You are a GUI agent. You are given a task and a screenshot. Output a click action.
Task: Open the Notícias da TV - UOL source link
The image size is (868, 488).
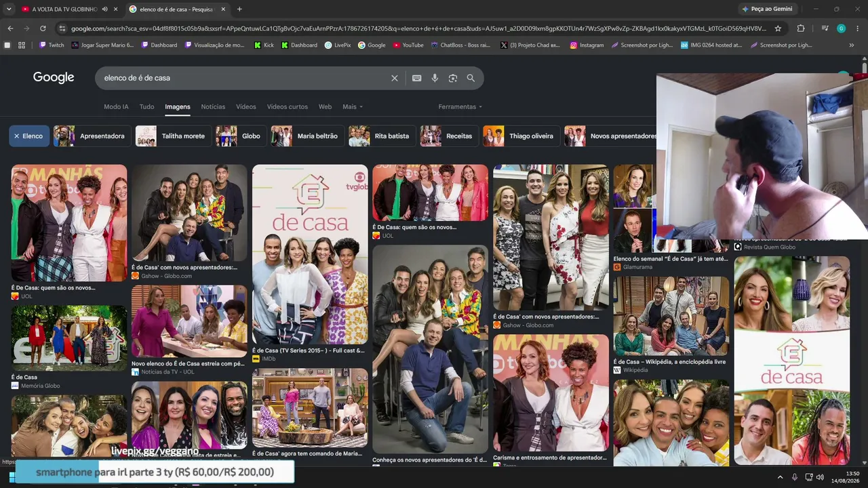[x=167, y=372]
